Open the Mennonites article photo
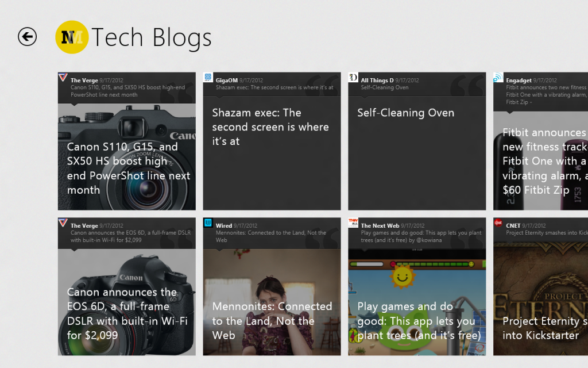The image size is (588, 368). tap(272, 302)
